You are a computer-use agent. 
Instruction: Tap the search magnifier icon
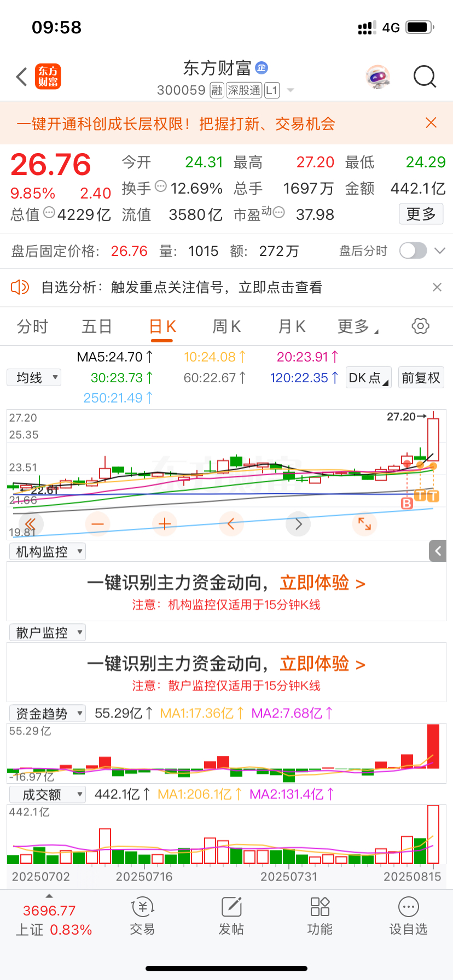click(425, 77)
